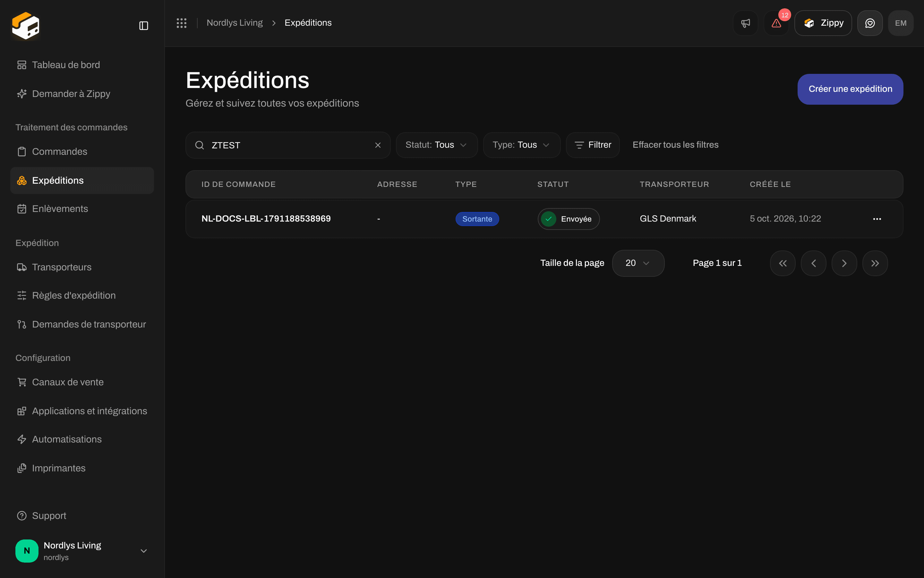Open the apps grid icon
The image size is (924, 578).
(x=181, y=23)
